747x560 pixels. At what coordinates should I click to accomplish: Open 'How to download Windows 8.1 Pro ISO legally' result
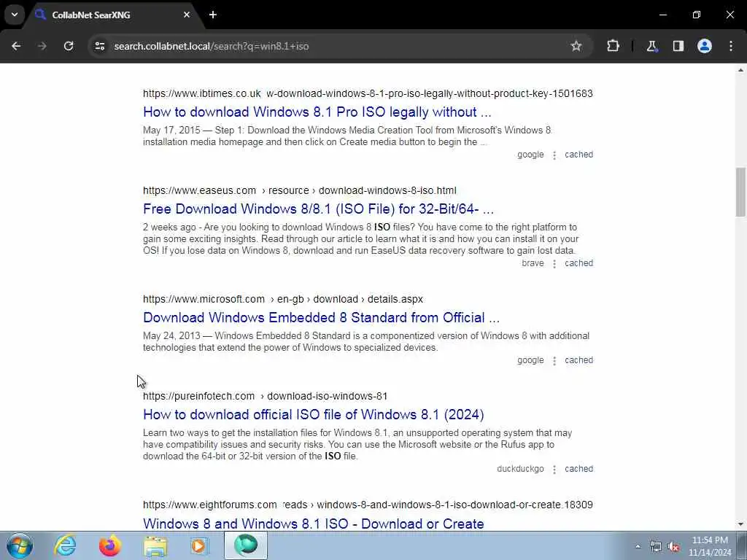(x=317, y=112)
